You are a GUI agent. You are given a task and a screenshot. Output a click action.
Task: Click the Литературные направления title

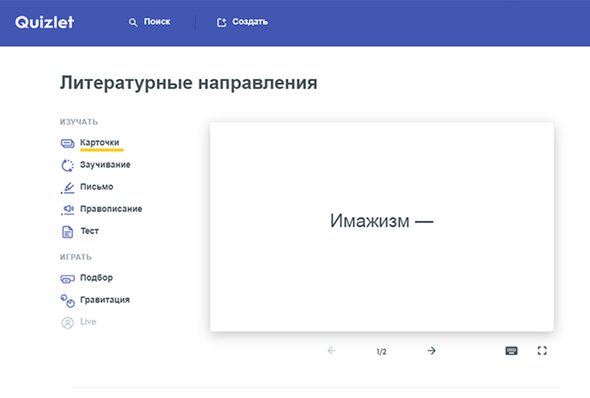tap(189, 83)
